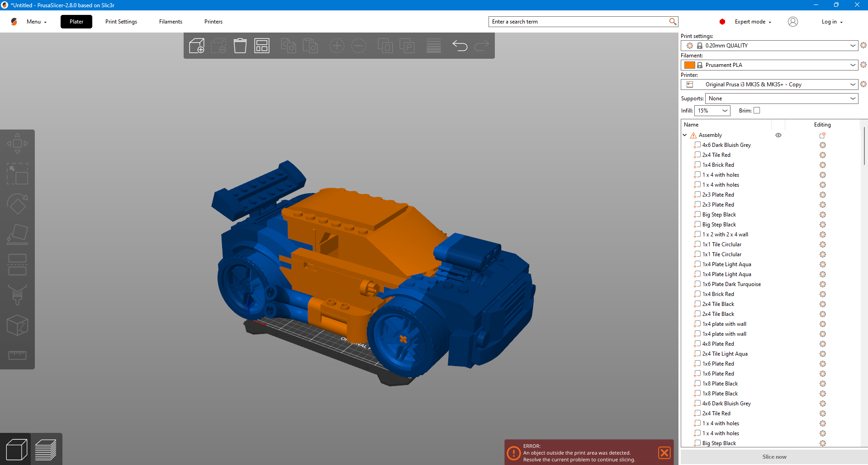Image resolution: width=868 pixels, height=465 pixels.
Task: Click the user account avatar icon
Action: click(793, 22)
